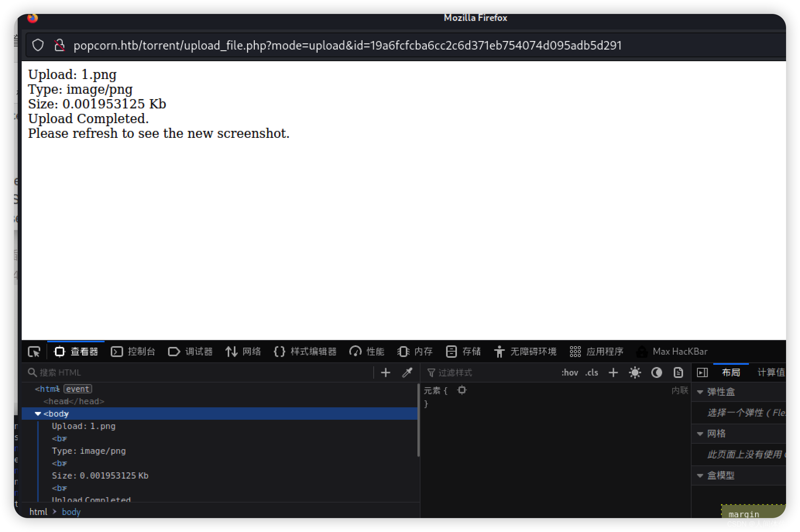This screenshot has width=800, height=532.
Task: Switch to the Network (网络) tab
Action: coord(243,352)
